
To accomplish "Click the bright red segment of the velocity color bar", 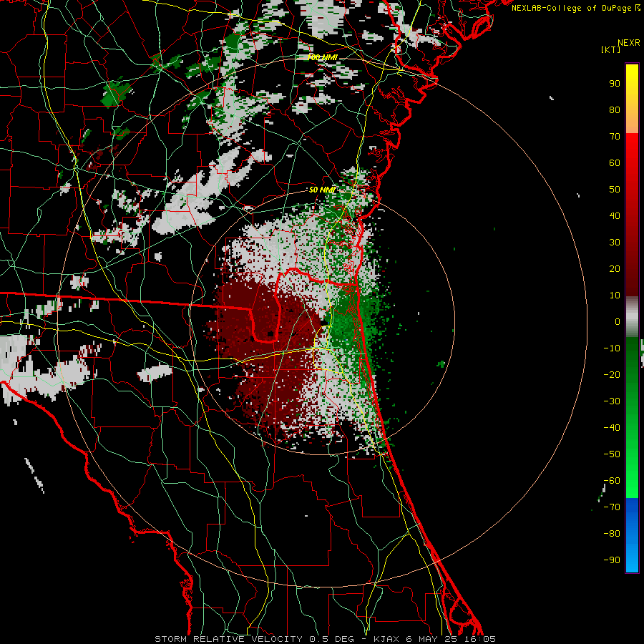I will pos(632,148).
